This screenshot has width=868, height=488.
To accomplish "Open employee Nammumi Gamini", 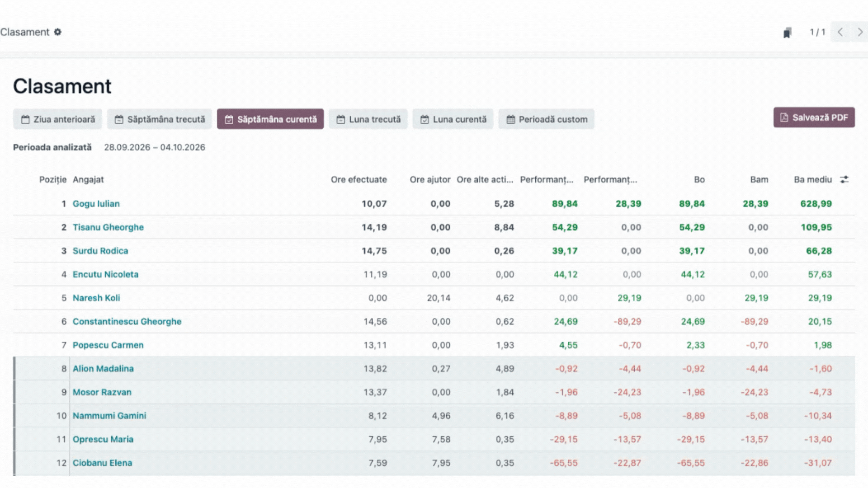I will coord(109,415).
